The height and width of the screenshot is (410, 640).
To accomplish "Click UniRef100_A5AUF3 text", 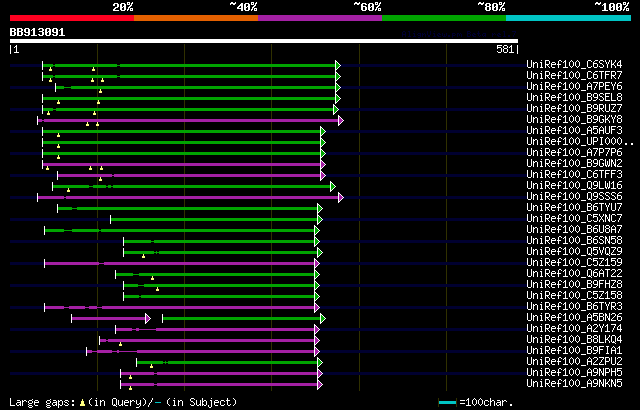I will tap(574, 131).
